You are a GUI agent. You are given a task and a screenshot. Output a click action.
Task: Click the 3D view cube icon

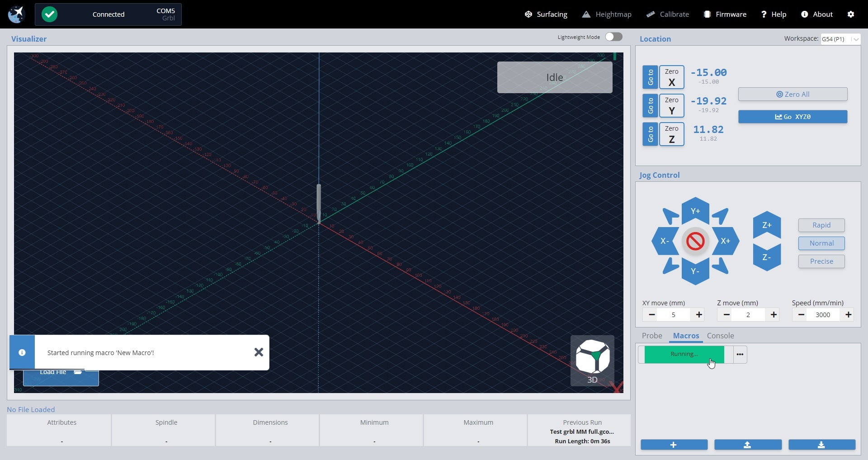pos(592,360)
